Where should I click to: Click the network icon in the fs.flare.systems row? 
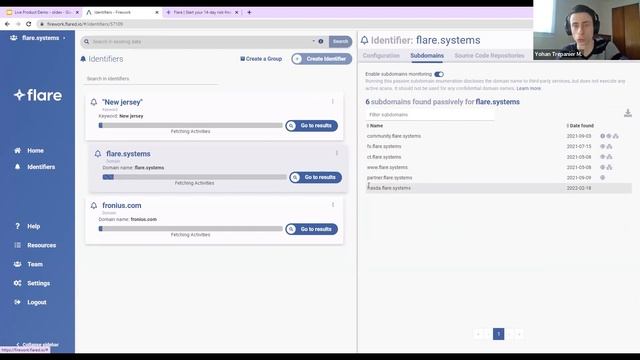pyautogui.click(x=609, y=146)
